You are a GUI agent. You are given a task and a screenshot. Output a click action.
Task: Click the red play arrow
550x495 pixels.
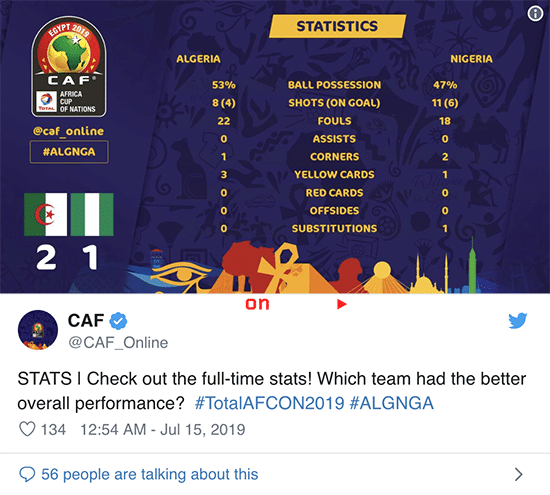pyautogui.click(x=342, y=304)
